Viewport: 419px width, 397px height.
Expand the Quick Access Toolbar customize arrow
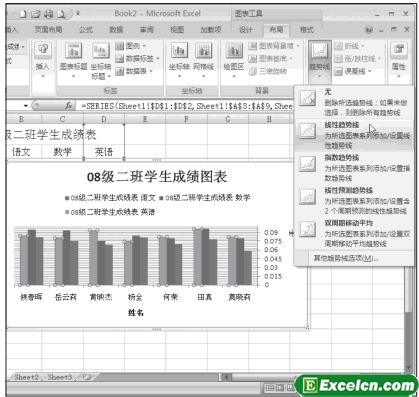[x=78, y=14]
